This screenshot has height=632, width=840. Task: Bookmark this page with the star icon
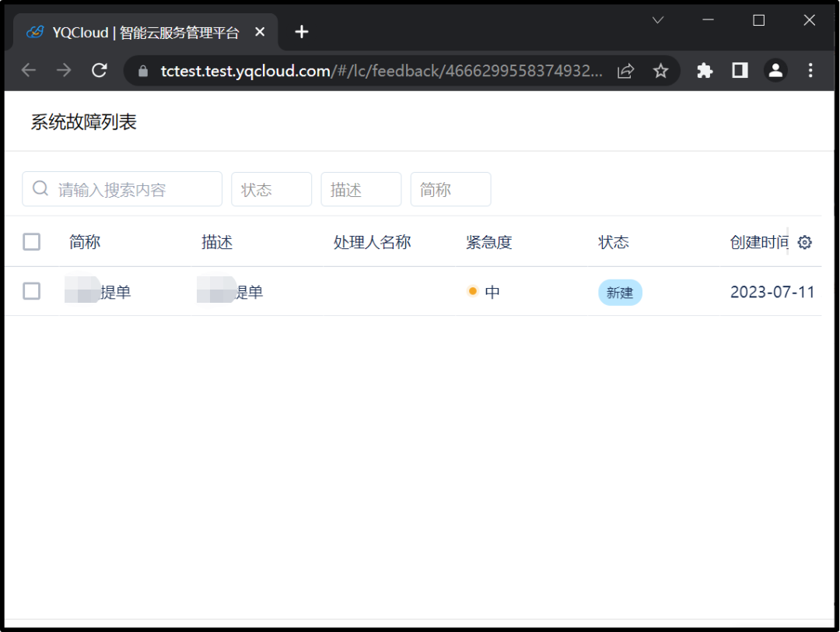(x=660, y=71)
